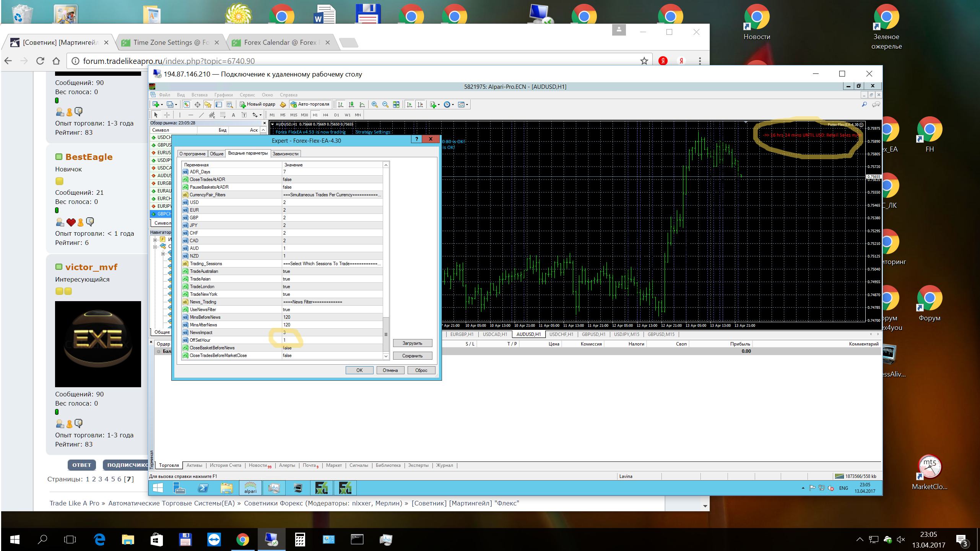Zoom in on the chart
The width and height of the screenshot is (980, 551).
375,104
